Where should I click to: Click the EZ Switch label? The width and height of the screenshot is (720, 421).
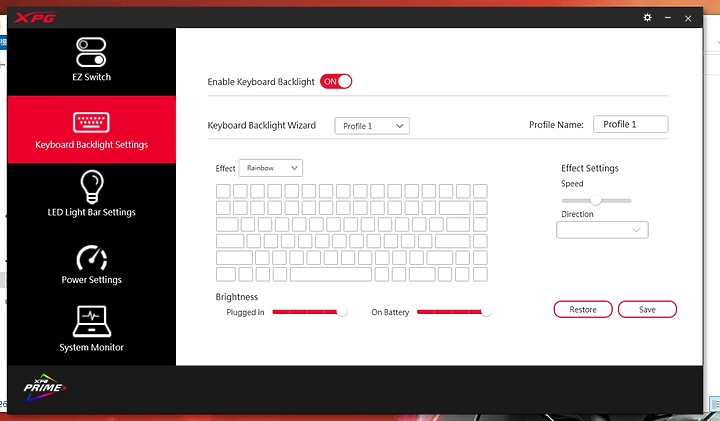[x=91, y=77]
